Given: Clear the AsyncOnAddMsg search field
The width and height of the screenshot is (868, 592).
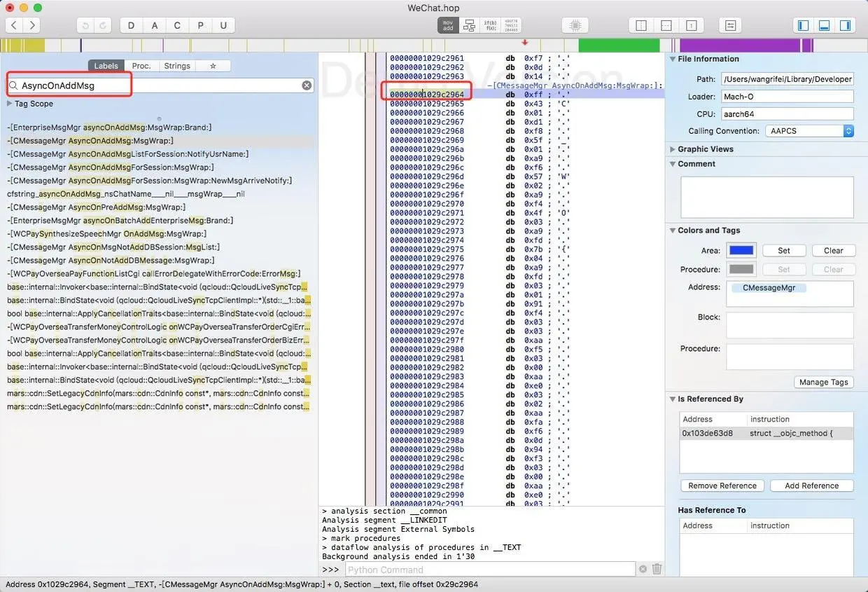Looking at the screenshot, I should pos(307,85).
